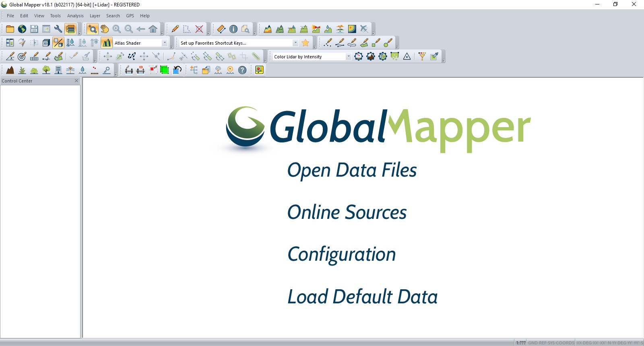Toggle the hill shading mountain button
Viewport: 644px width, 346px height.
107,43
